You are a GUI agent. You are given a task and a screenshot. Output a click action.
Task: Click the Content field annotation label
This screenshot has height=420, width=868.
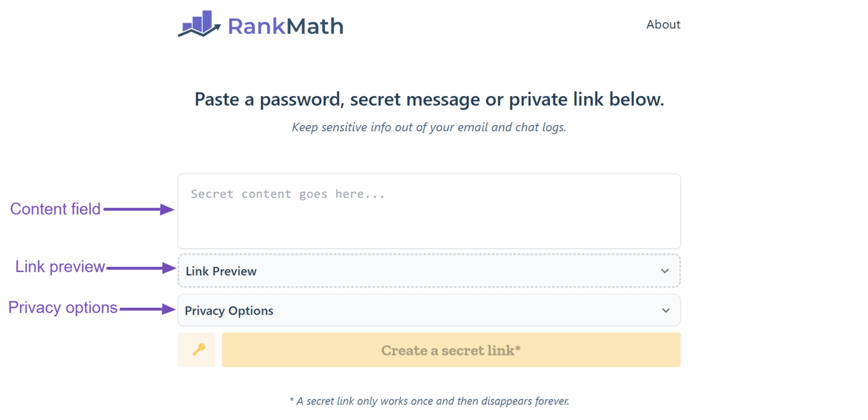56,209
